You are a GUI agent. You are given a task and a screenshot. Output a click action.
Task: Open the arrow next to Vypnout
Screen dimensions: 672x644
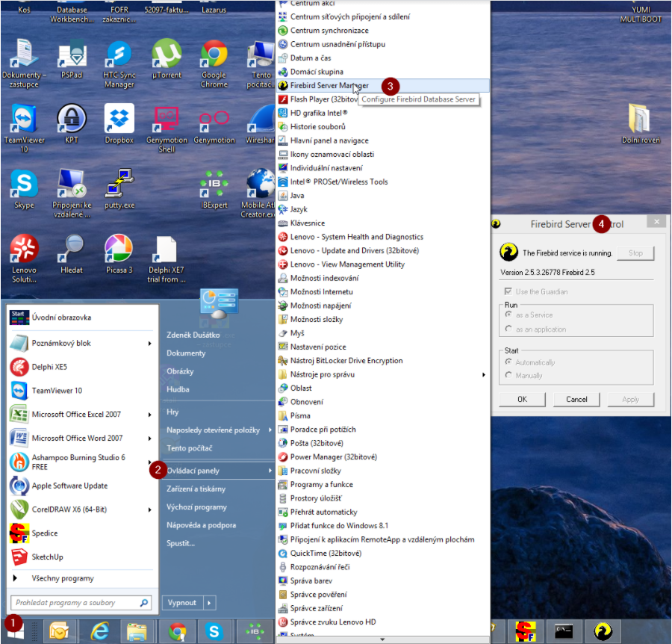[210, 603]
